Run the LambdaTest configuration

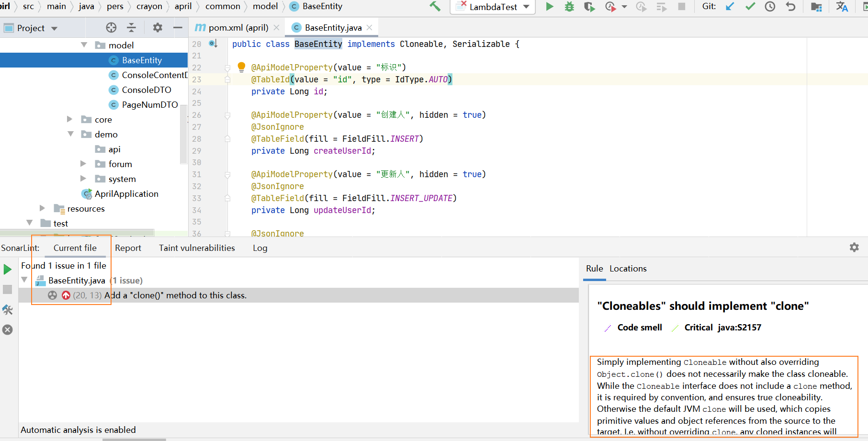click(550, 7)
